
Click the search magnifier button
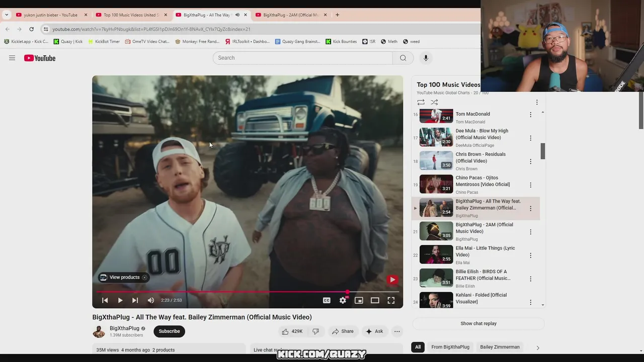click(403, 58)
